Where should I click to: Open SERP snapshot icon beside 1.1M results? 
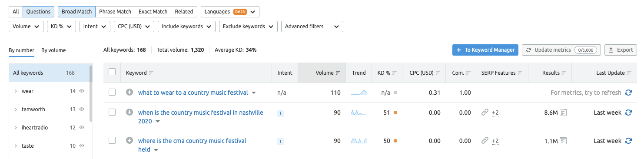click(564, 141)
